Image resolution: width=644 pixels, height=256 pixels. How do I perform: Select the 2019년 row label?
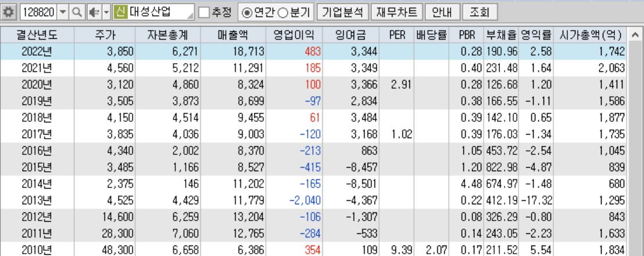[x=37, y=101]
